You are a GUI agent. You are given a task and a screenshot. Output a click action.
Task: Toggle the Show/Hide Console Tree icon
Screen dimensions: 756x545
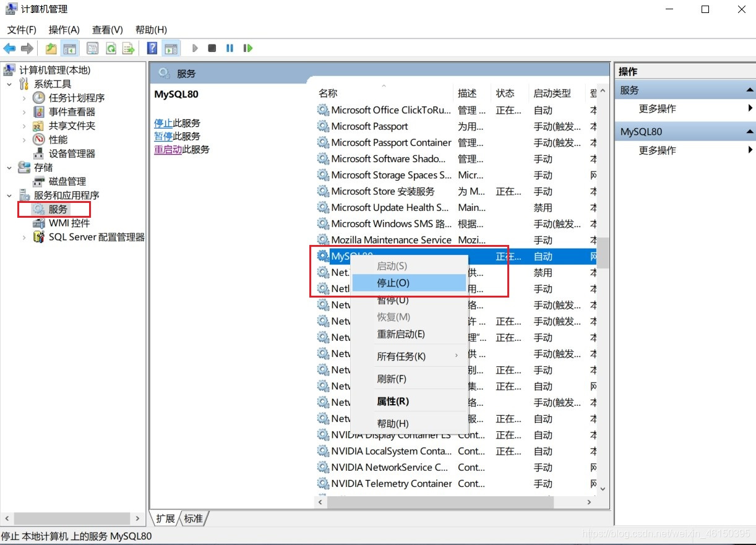point(70,48)
